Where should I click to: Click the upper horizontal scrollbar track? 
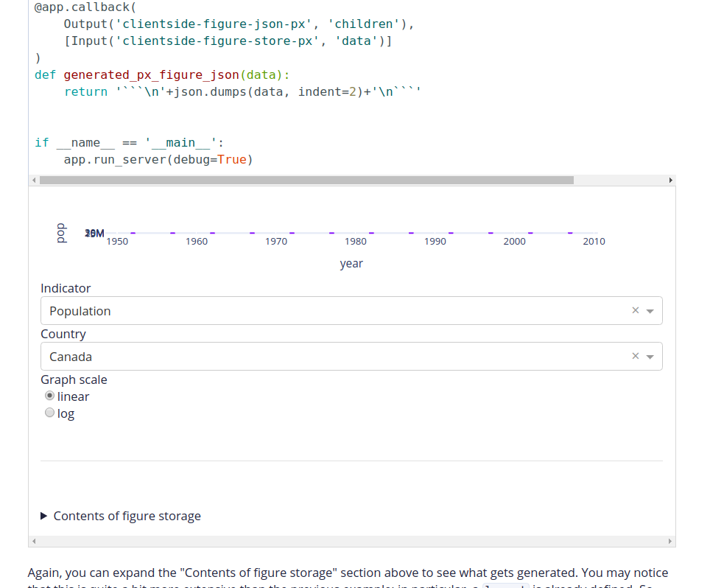(309, 180)
